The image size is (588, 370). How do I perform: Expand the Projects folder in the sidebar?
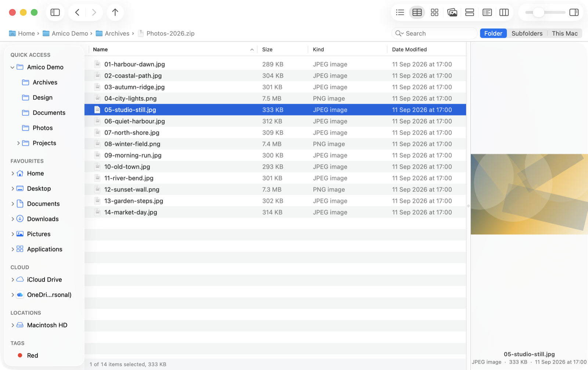coord(18,143)
